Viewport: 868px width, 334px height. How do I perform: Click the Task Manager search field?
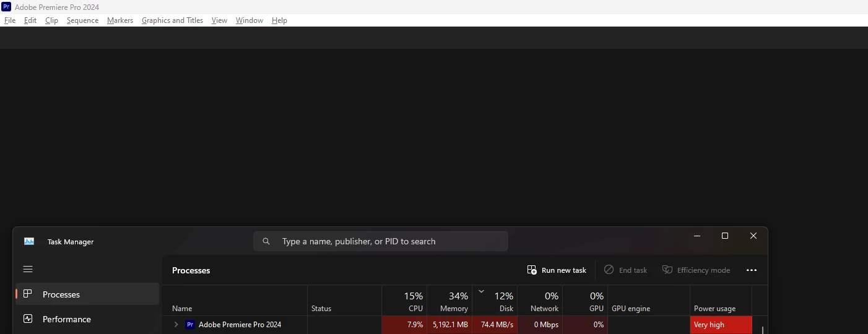381,241
